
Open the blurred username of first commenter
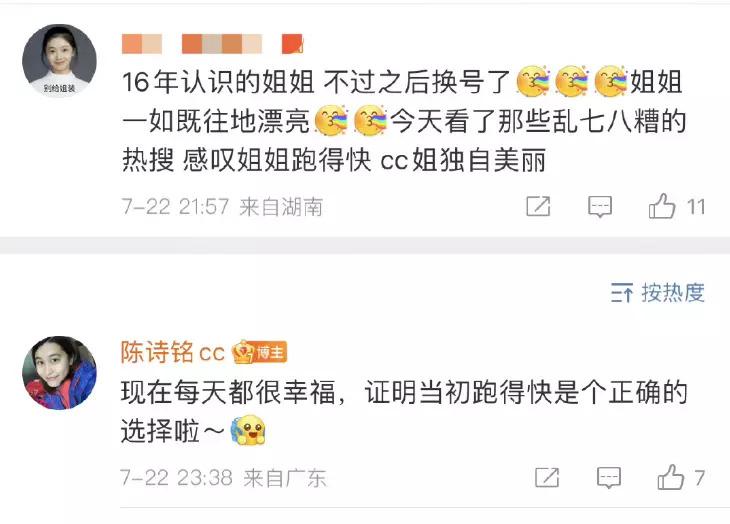[x=212, y=44]
